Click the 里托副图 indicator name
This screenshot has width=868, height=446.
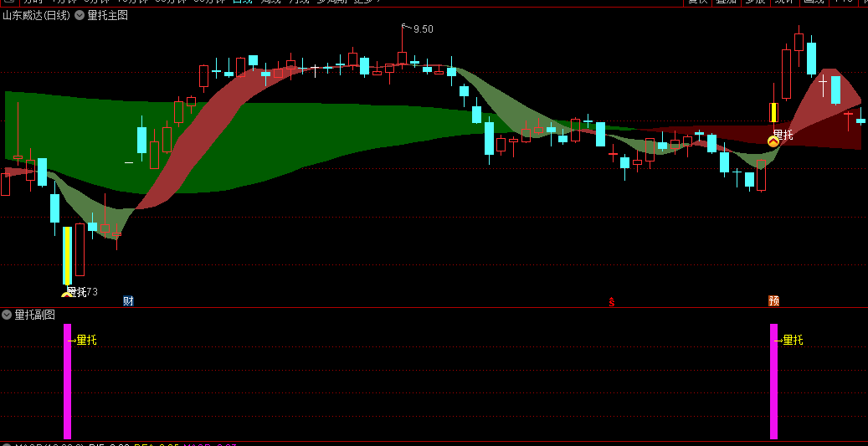point(35,315)
